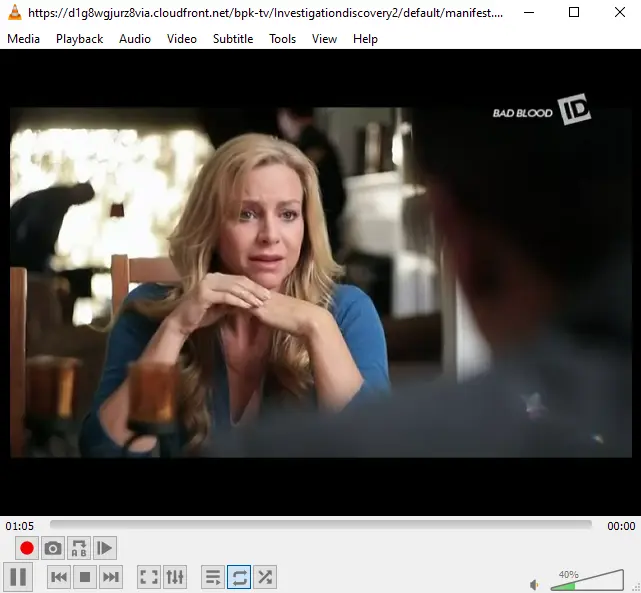Open extended settings and effects
This screenshot has width=641, height=593.
click(x=175, y=577)
